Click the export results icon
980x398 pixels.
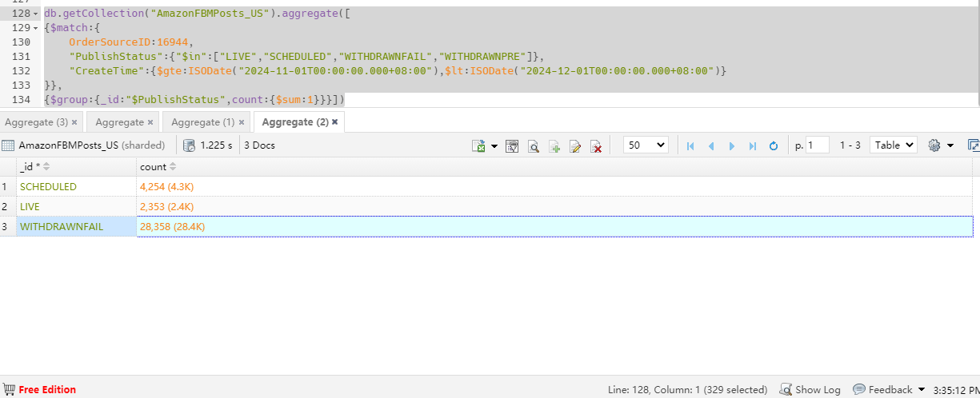(x=479, y=145)
